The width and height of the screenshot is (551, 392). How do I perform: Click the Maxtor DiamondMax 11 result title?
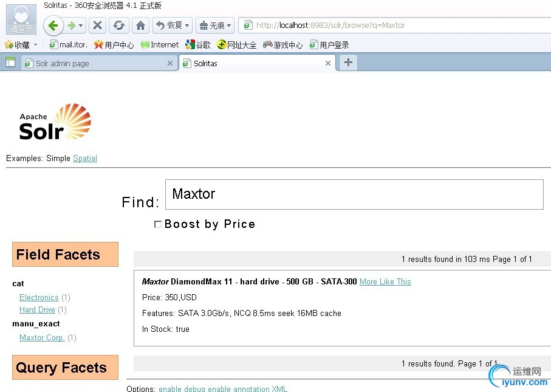click(249, 281)
